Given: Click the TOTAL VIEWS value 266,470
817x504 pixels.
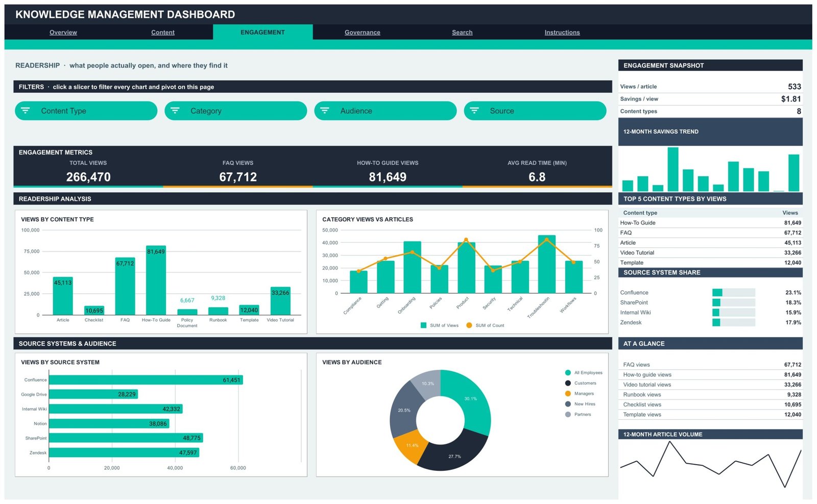Looking at the screenshot, I should [88, 177].
